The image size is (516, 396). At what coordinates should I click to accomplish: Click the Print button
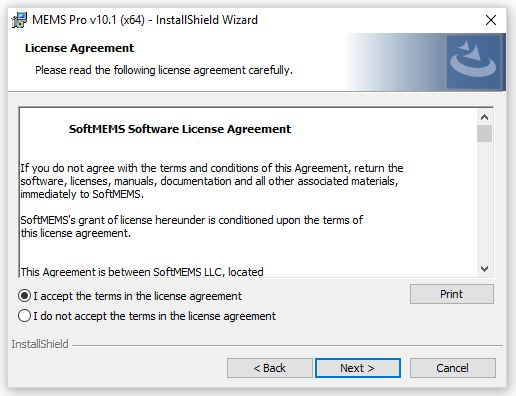[452, 294]
